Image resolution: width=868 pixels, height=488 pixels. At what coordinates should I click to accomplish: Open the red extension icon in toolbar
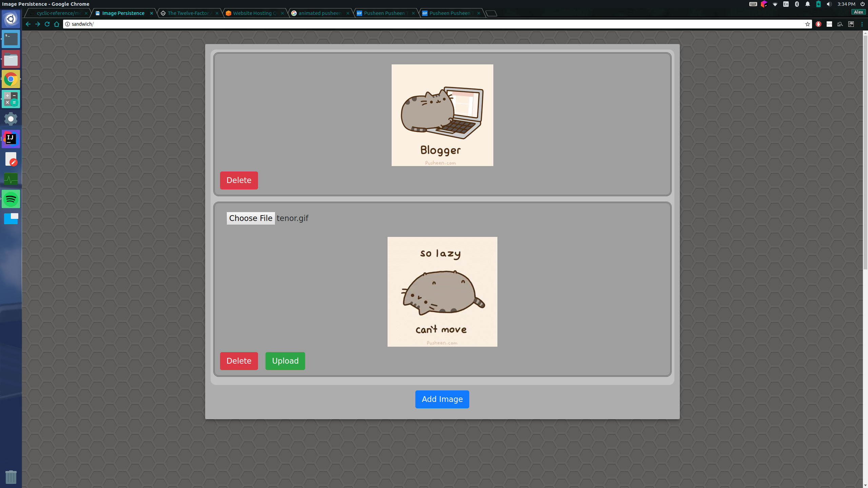click(x=818, y=24)
